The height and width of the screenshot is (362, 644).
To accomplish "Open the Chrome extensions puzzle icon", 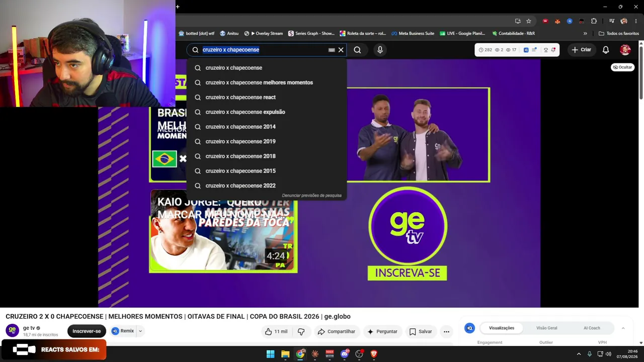I will pyautogui.click(x=594, y=21).
